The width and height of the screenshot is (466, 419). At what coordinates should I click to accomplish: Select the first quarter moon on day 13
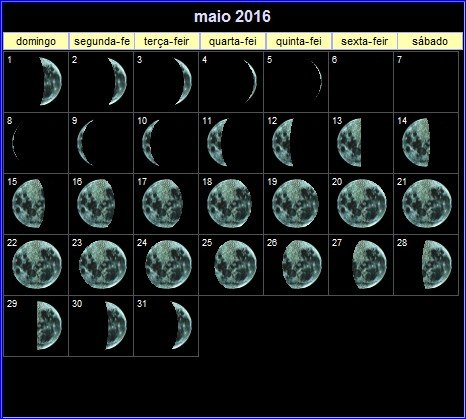pos(350,143)
